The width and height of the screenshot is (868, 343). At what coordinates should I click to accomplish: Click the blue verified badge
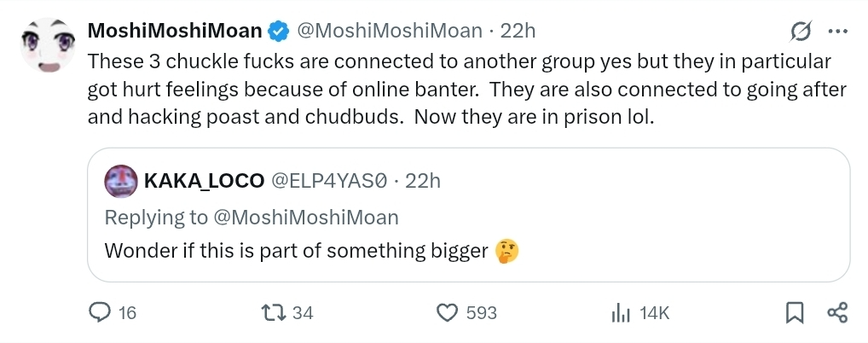(x=278, y=32)
